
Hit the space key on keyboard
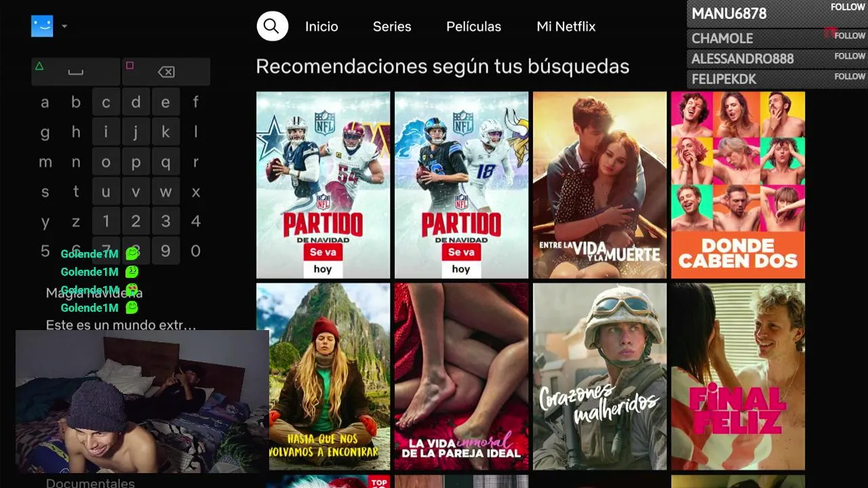[x=76, y=72]
